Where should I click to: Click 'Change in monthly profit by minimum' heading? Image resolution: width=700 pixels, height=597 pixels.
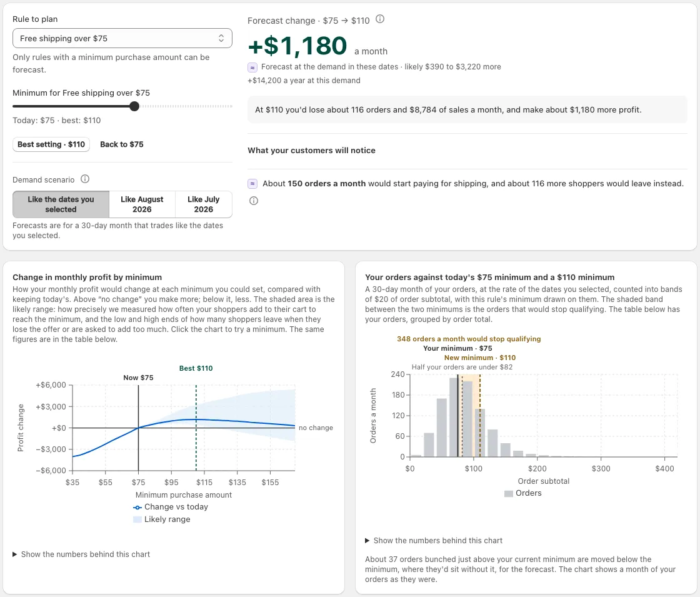[87, 278]
